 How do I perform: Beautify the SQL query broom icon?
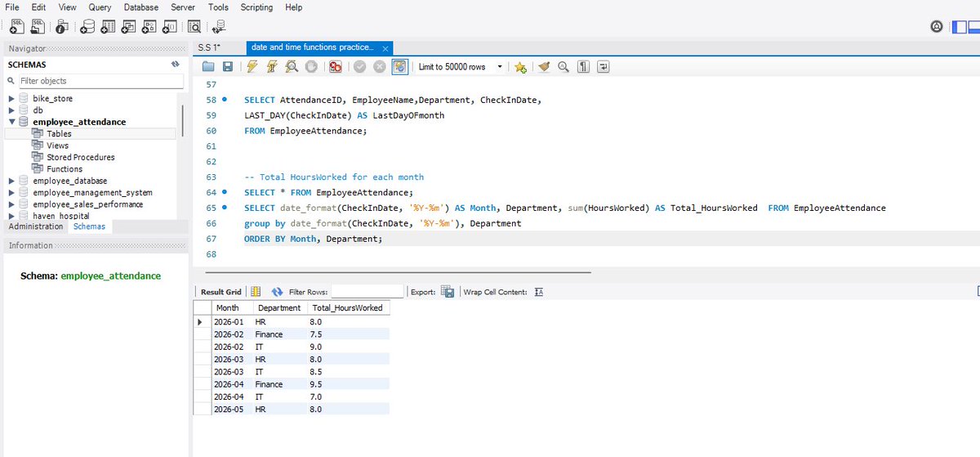point(544,67)
